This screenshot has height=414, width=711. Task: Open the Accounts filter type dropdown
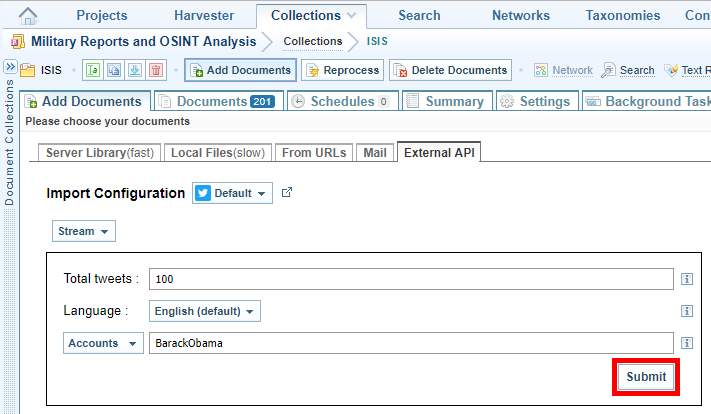[x=104, y=343]
